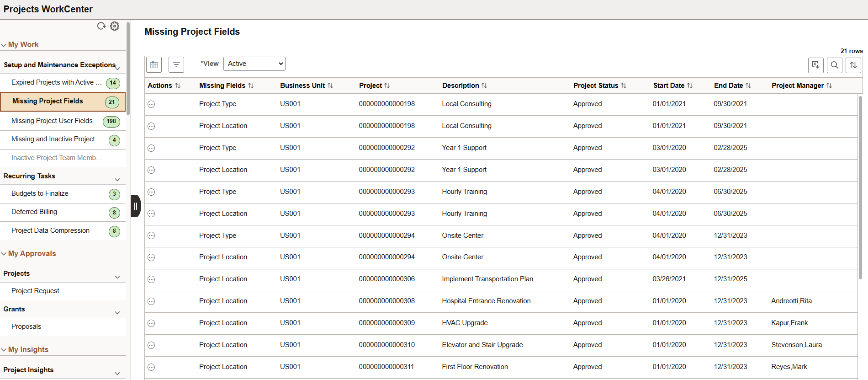This screenshot has width=868, height=380.
Task: Click the refresh icon in the sidebar
Action: coord(101,26)
